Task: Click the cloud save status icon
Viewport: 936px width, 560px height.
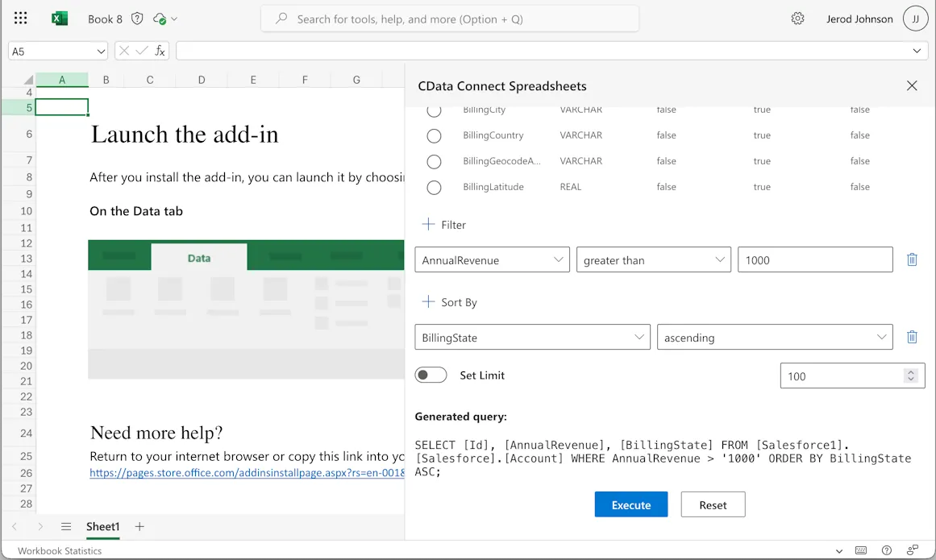Action: tap(160, 18)
